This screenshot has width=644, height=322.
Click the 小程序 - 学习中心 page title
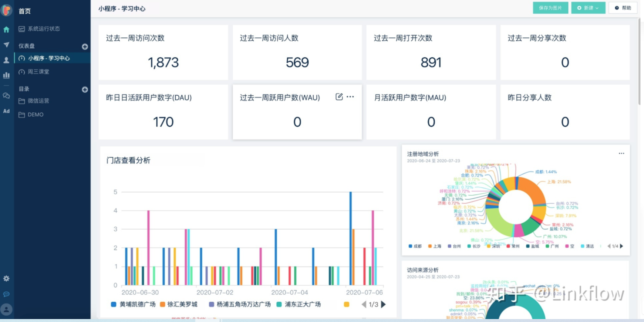coord(122,9)
